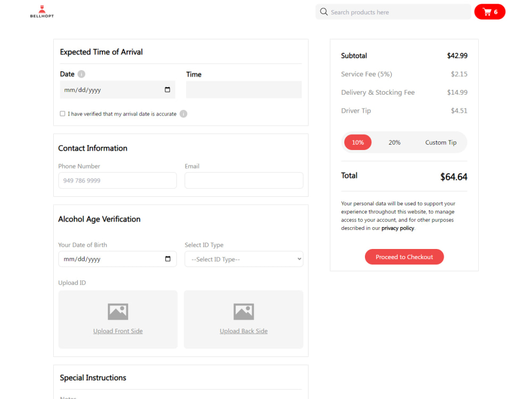Open the Select ID Type dropdown
532x399 pixels.
coord(244,259)
